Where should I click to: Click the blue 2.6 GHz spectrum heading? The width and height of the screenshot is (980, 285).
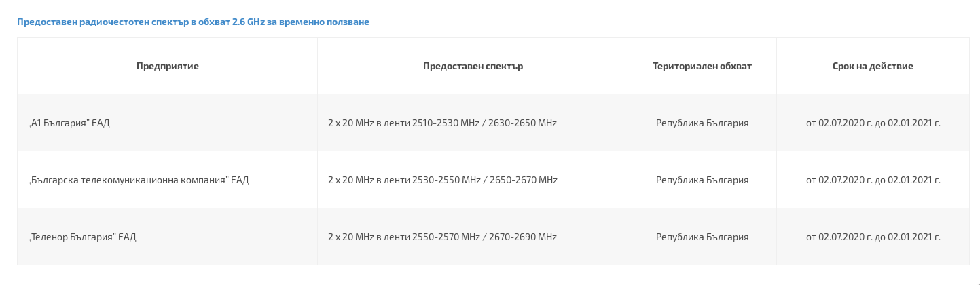click(x=193, y=22)
